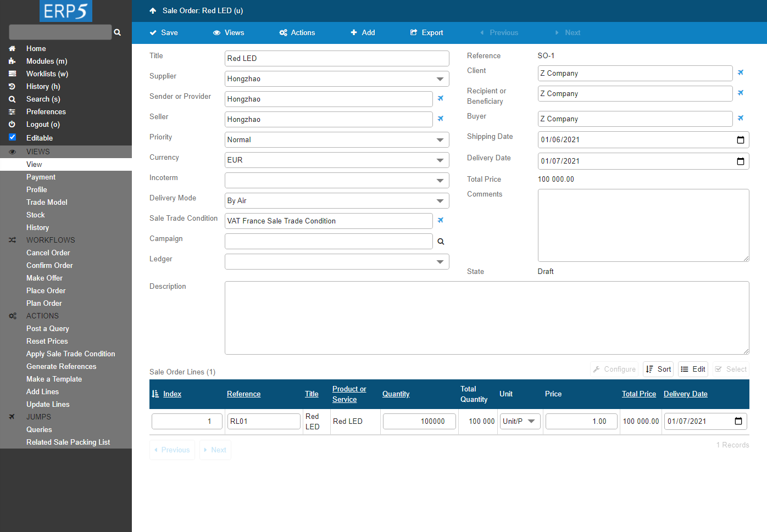Viewport: 767px width, 532px height.
Task: Click Apply Sale Trade Condition action
Action: [x=71, y=354]
